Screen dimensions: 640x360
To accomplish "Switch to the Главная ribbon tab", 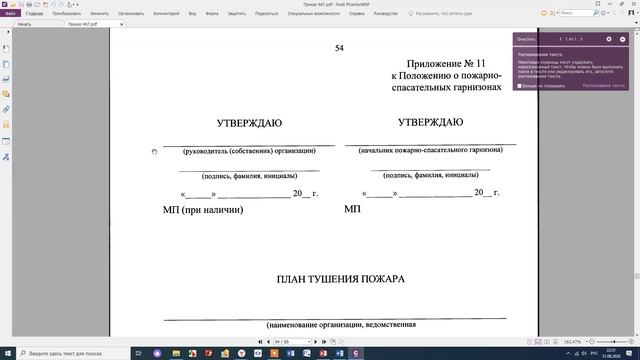I will [34, 13].
